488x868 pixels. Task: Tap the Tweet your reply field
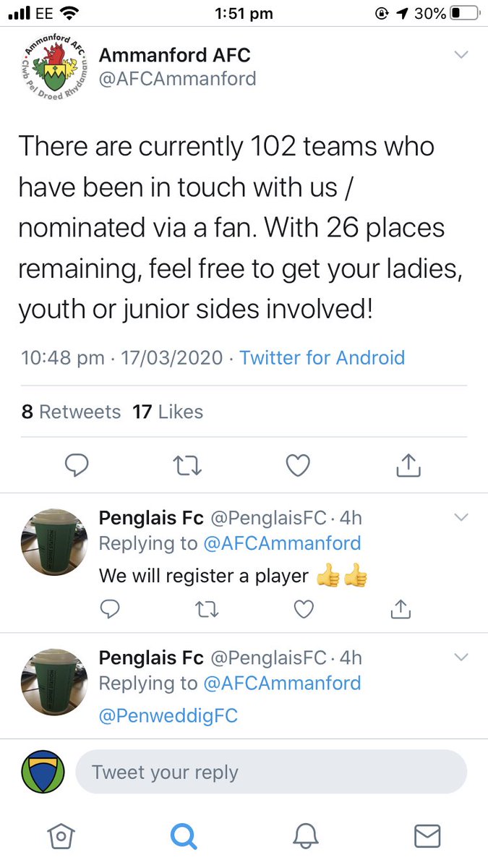coord(271,772)
